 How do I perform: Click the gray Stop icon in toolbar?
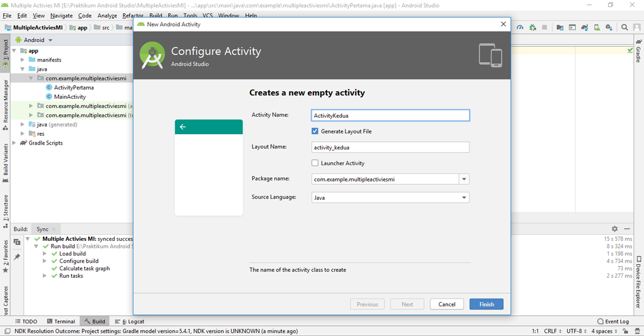click(x=544, y=28)
